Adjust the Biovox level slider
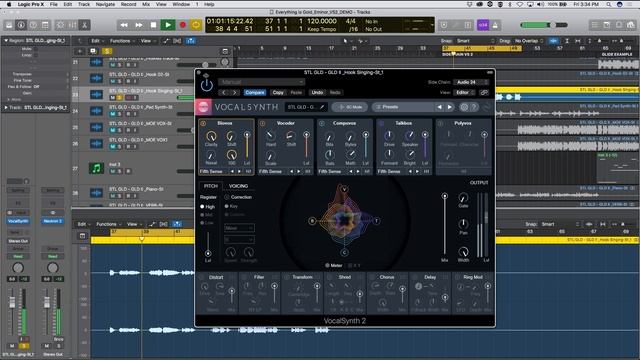This screenshot has width=640, height=360. pyautogui.click(x=247, y=146)
